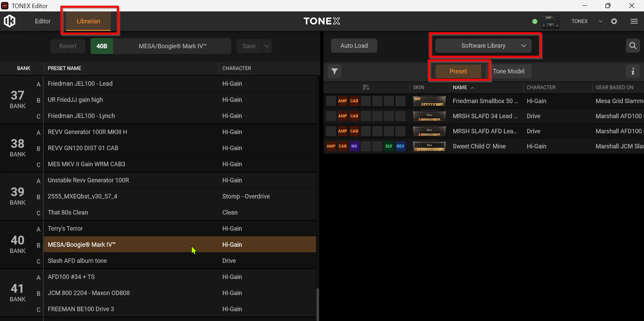Toggle NG block on Sweet Child O' Mine
644x321 pixels.
(354, 146)
